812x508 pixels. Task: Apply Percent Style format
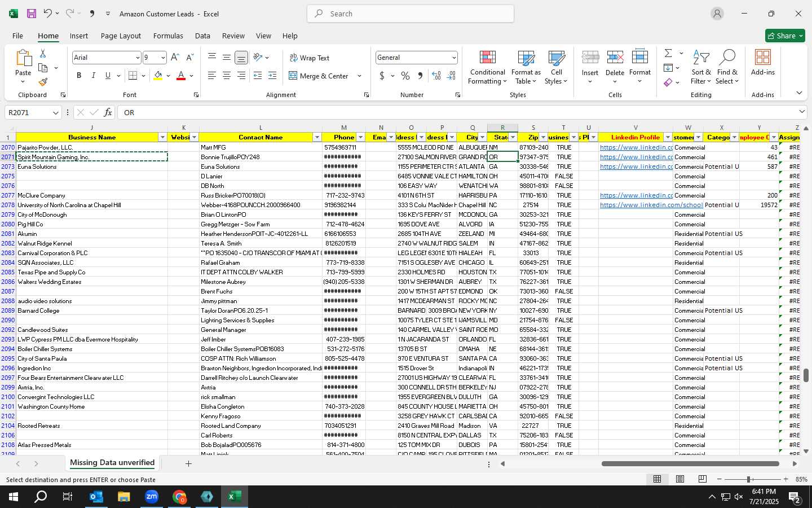[405, 76]
